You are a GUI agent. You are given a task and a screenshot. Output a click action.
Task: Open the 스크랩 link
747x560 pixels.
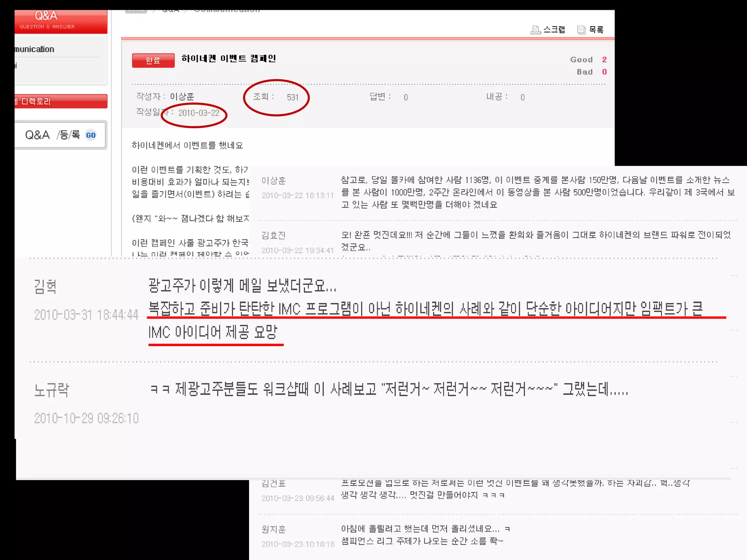coord(554,30)
